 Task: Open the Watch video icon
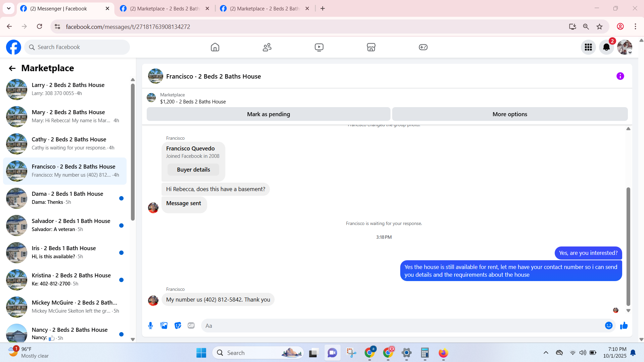319,47
